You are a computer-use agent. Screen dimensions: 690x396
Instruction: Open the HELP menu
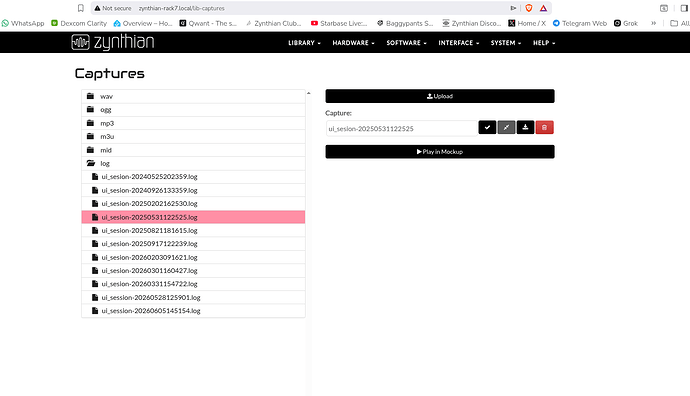pos(544,43)
